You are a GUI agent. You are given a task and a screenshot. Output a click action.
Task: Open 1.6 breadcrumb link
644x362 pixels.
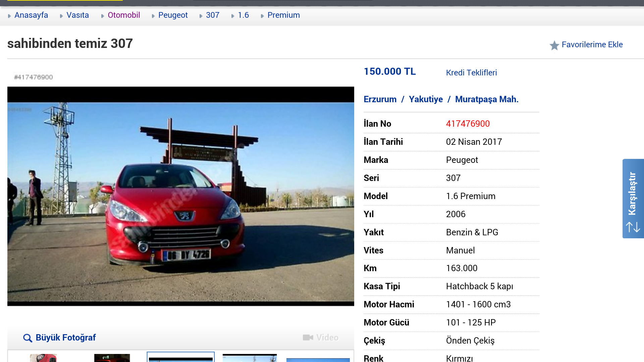coord(243,15)
